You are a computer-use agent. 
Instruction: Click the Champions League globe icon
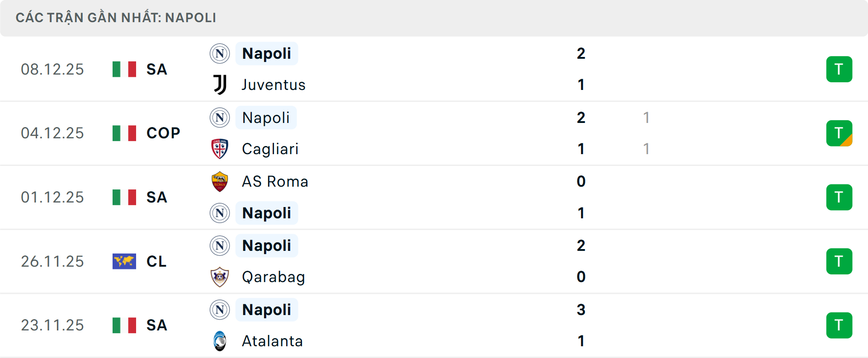[124, 261]
